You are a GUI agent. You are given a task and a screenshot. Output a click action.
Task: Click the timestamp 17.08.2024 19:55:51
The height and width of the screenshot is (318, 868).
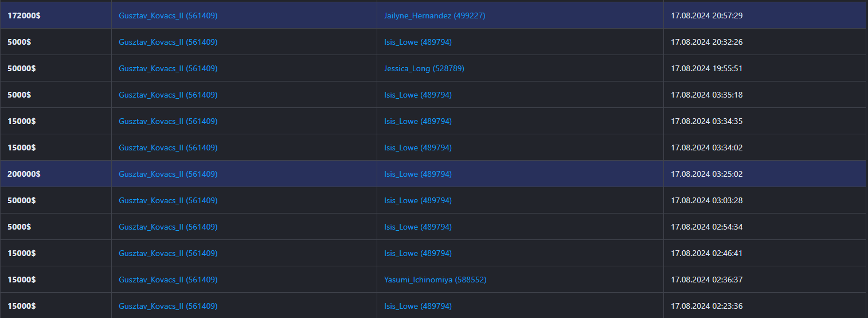[706, 68]
